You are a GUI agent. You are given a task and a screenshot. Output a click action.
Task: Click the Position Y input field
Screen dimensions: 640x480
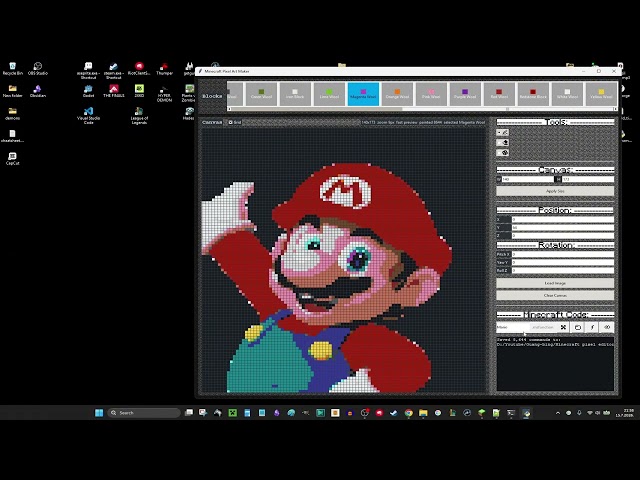[x=563, y=227]
